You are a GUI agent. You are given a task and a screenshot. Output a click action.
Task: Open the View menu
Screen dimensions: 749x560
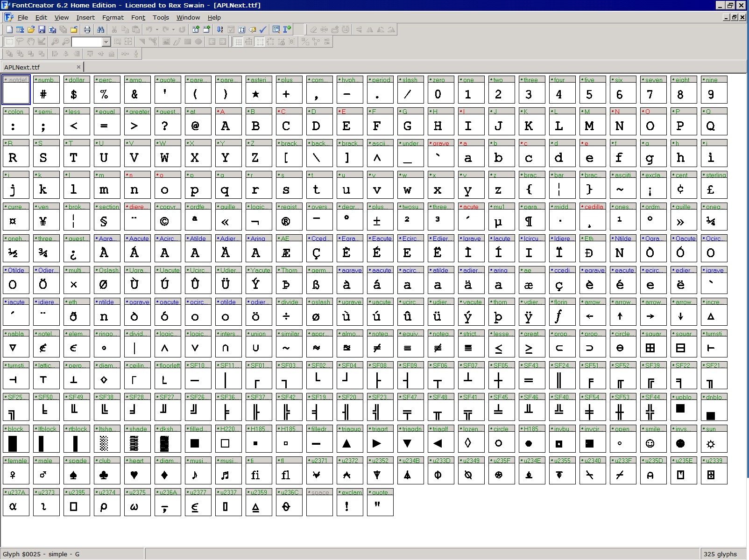62,17
